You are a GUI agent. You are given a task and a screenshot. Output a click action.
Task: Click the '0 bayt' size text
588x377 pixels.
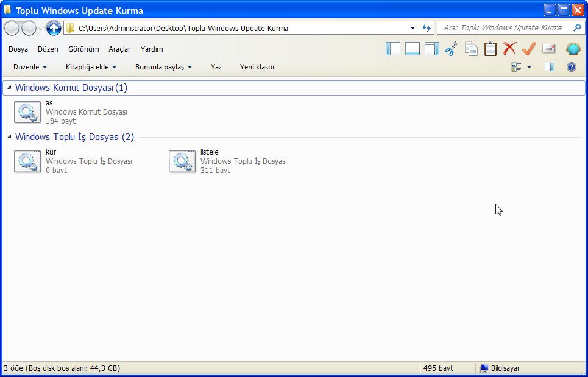coord(56,171)
